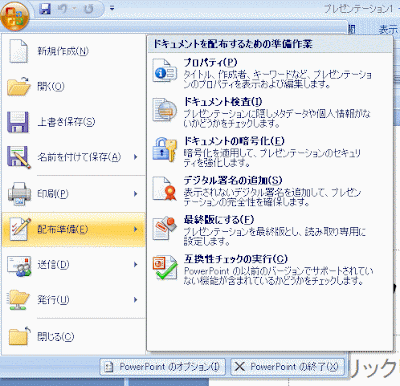
Task: Click the PowerPoint のオプション(I) button
Action: (x=163, y=367)
